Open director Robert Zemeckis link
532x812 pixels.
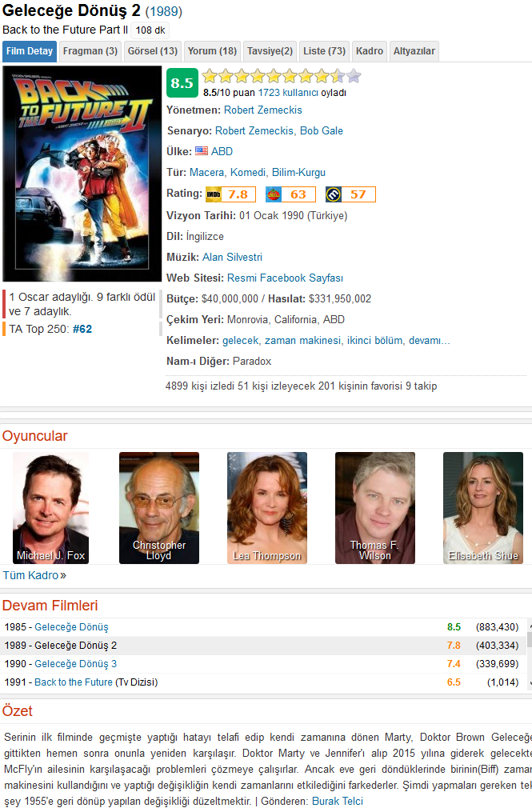[x=262, y=110]
